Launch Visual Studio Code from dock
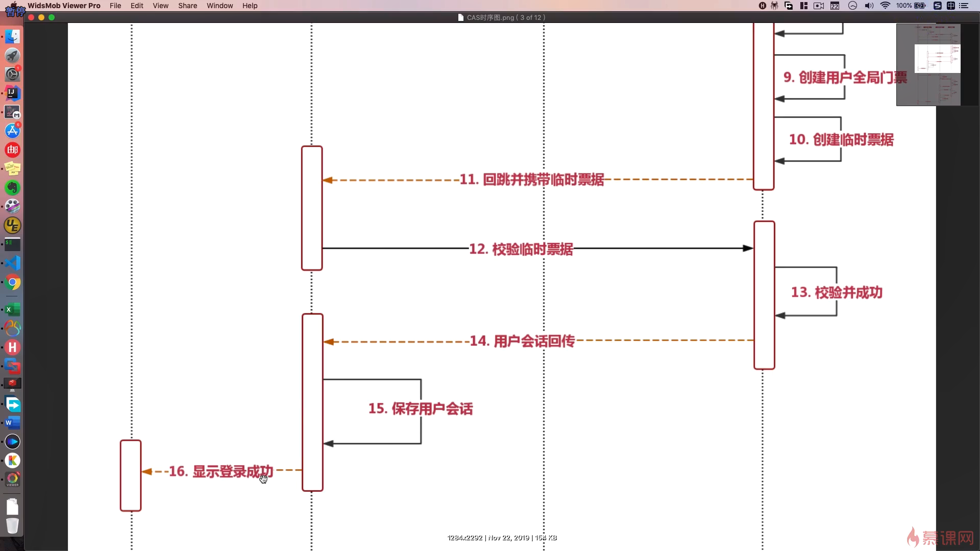 13,263
